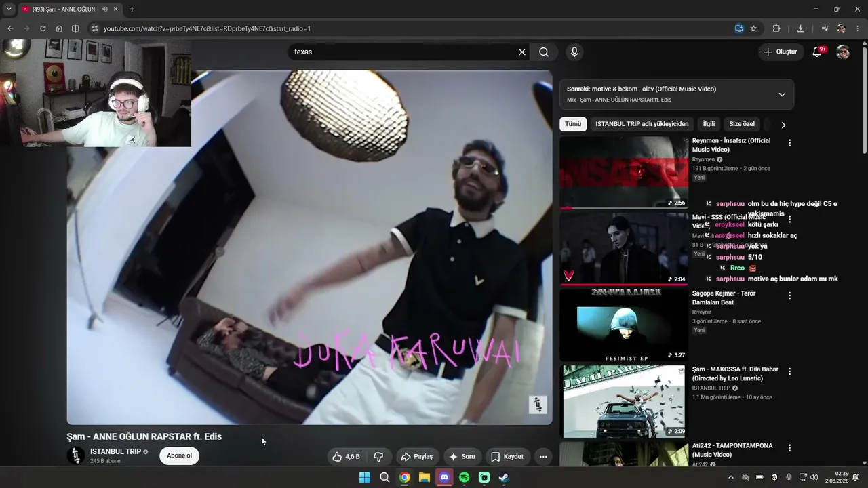Open options menu for Şam - MAKOSSA video
The height and width of the screenshot is (488, 868).
(789, 371)
